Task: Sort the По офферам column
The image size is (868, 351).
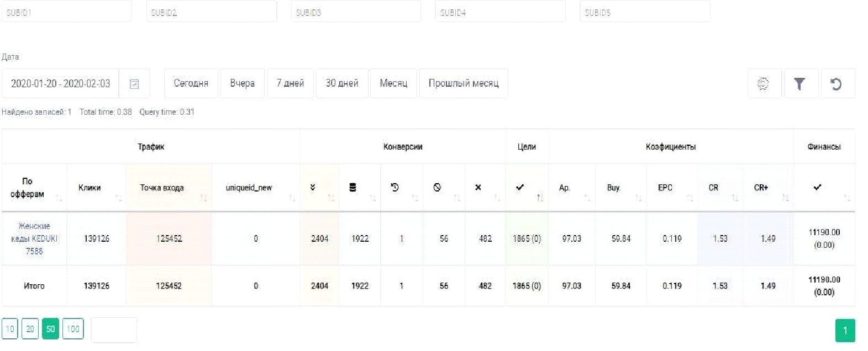Action: click(34, 188)
